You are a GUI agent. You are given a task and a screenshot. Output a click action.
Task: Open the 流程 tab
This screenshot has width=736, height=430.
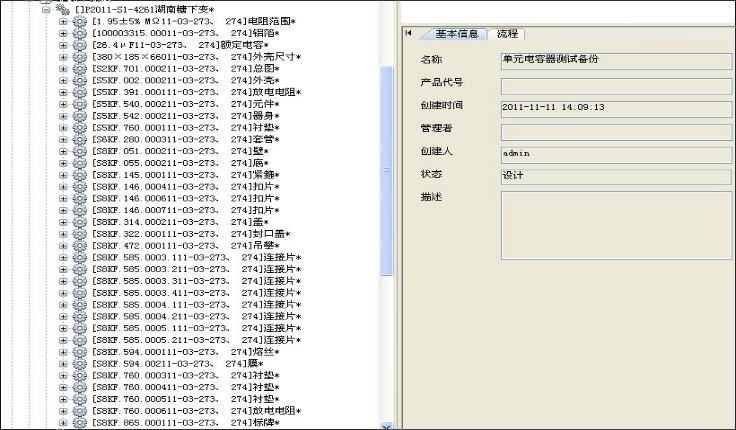pyautogui.click(x=510, y=34)
